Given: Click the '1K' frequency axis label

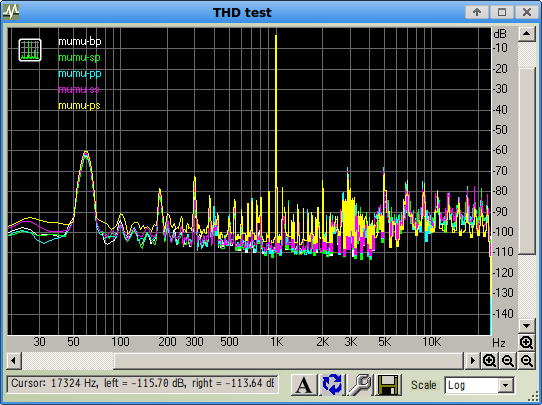Looking at the screenshot, I should point(277,342).
